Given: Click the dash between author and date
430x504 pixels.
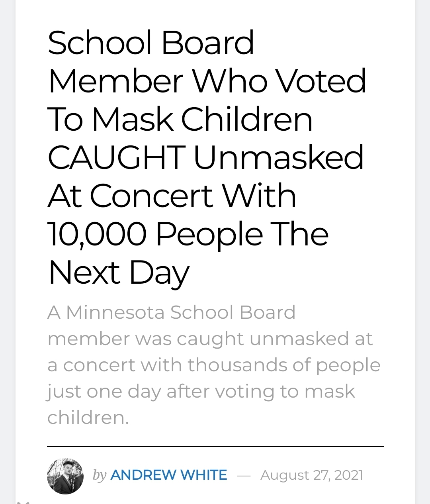Looking at the screenshot, I should [243, 475].
